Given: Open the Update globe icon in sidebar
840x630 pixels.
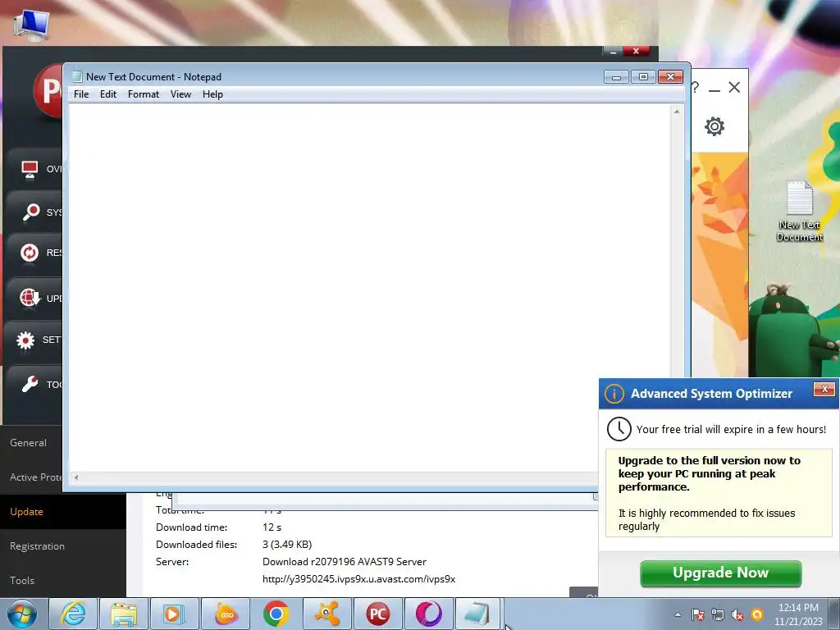Looking at the screenshot, I should point(30,297).
